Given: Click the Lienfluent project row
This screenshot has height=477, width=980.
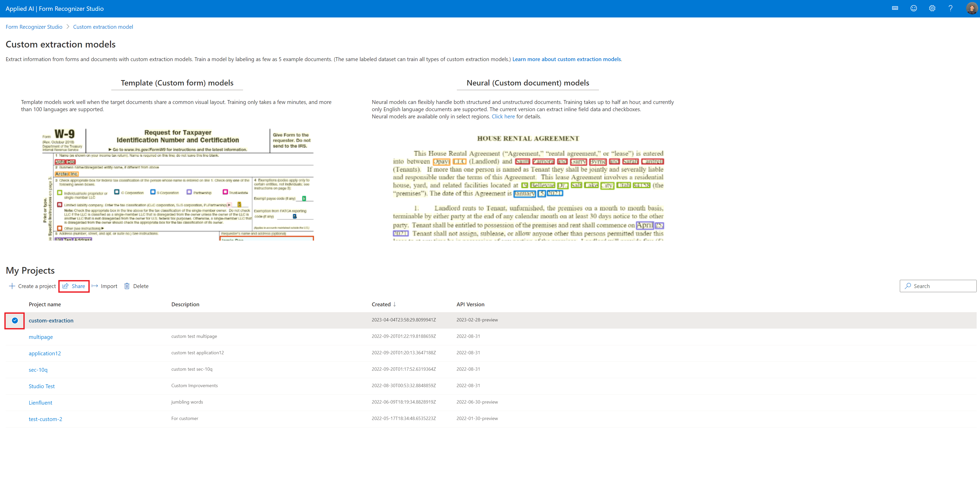Looking at the screenshot, I should pyautogui.click(x=41, y=402).
